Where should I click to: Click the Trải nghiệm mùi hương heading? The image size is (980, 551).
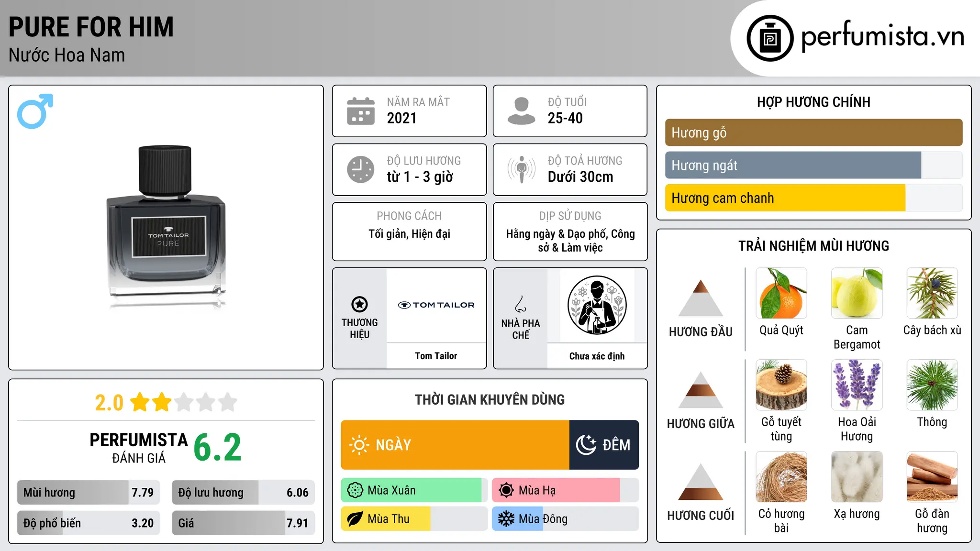[813, 246]
